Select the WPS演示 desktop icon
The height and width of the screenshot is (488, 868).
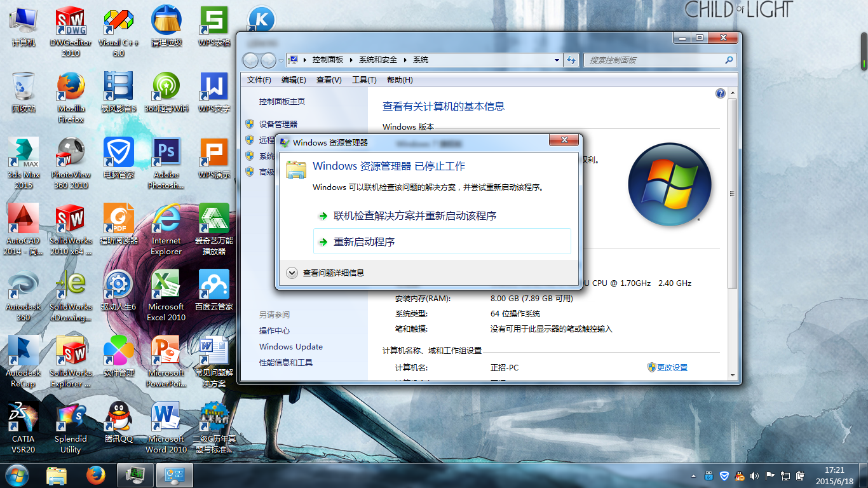coord(214,159)
